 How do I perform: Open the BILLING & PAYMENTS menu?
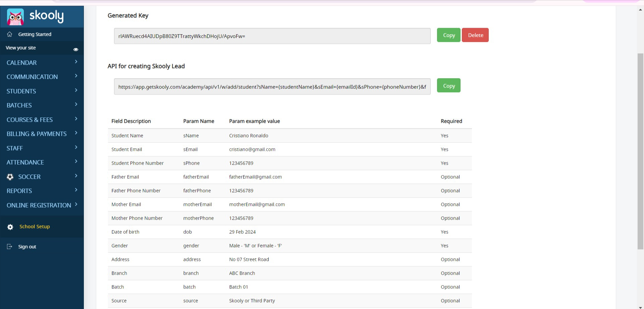37,134
